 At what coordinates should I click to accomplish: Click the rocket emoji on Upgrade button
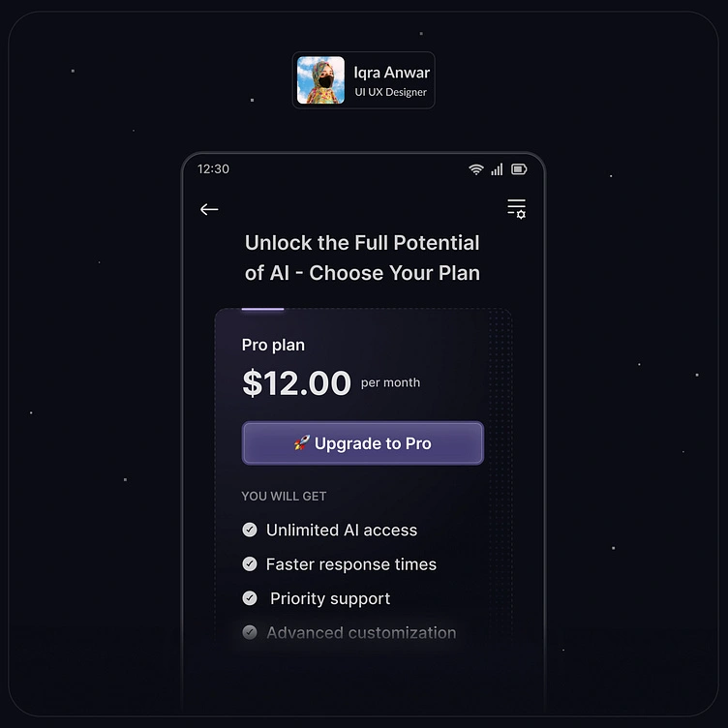[x=302, y=442]
